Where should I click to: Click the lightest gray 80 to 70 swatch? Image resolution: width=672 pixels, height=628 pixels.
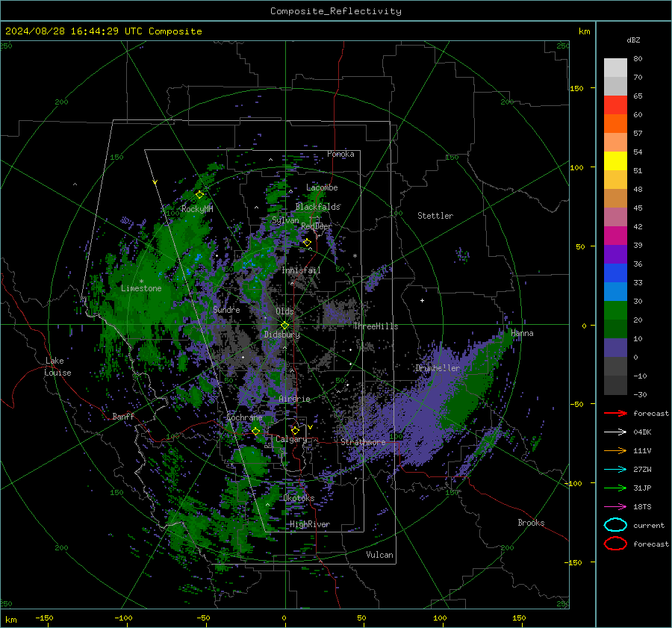pyautogui.click(x=615, y=68)
